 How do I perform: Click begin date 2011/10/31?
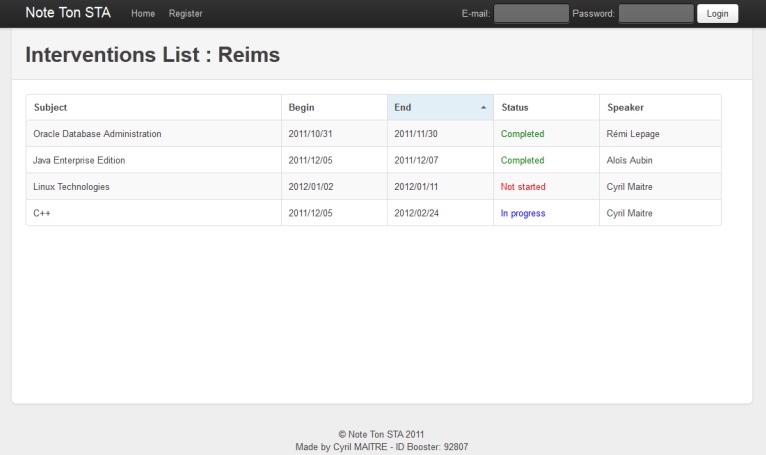[310, 134]
